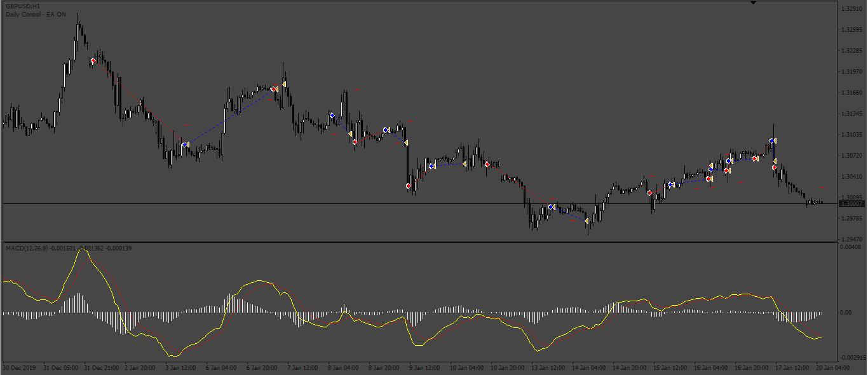
Task: Click price scale value 1.31035
Action: (x=851, y=135)
